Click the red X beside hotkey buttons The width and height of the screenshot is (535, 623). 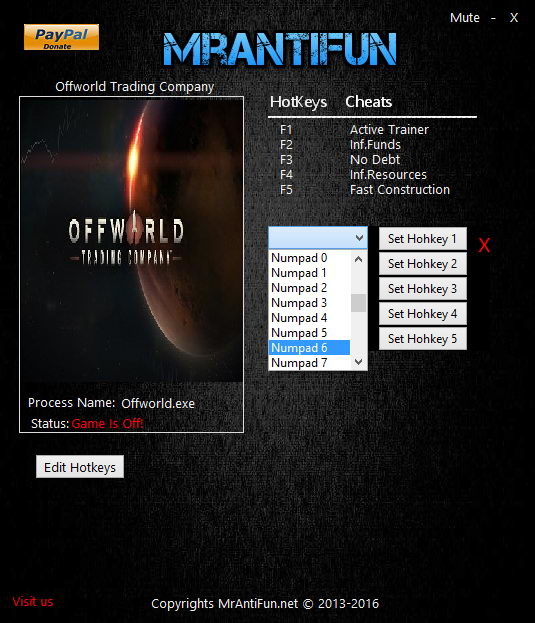484,245
